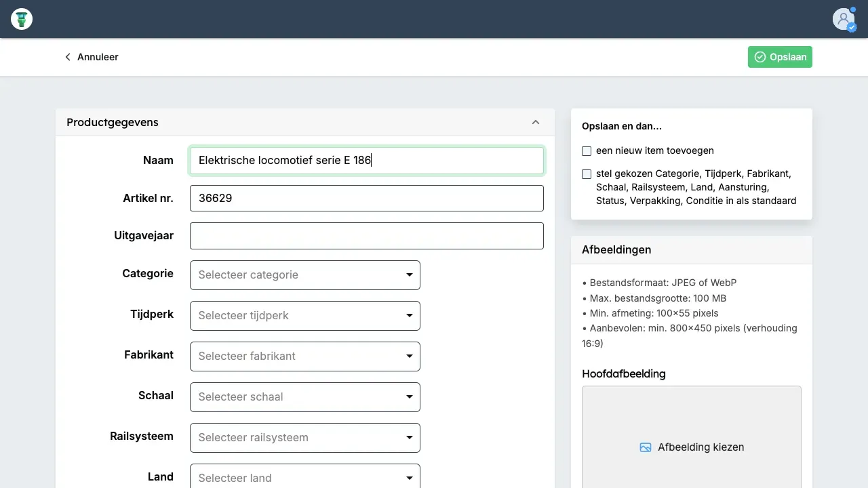Click the image icon beside Afbeelding kiezen
This screenshot has height=488, width=868.
pyautogui.click(x=646, y=447)
